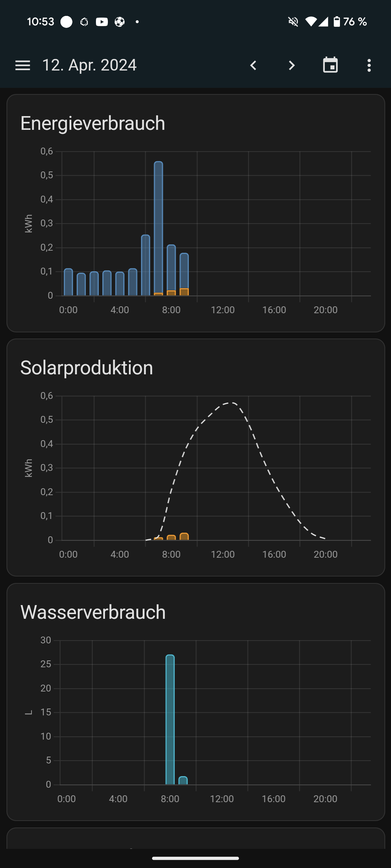Tap the orange solar bar in Solarproduktion chart
The height and width of the screenshot is (868, 391).
point(184,537)
